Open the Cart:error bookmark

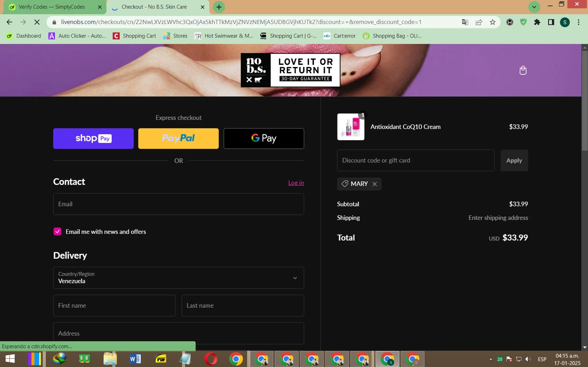(x=339, y=36)
